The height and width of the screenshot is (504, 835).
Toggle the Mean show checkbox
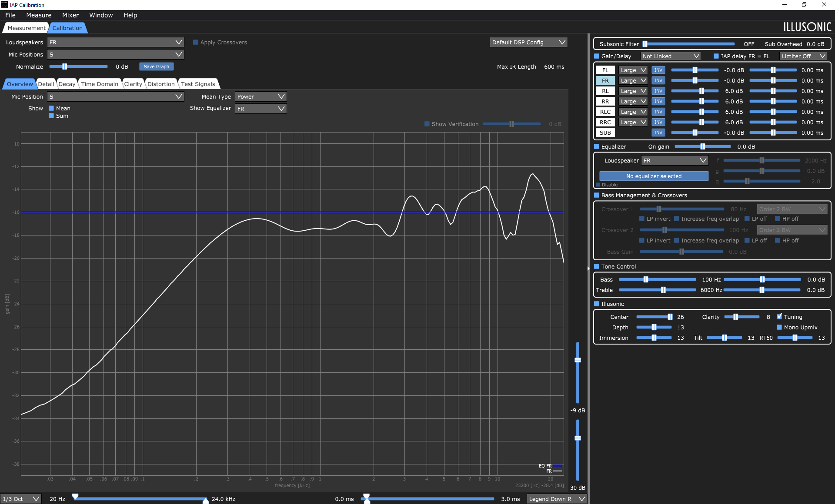point(51,108)
